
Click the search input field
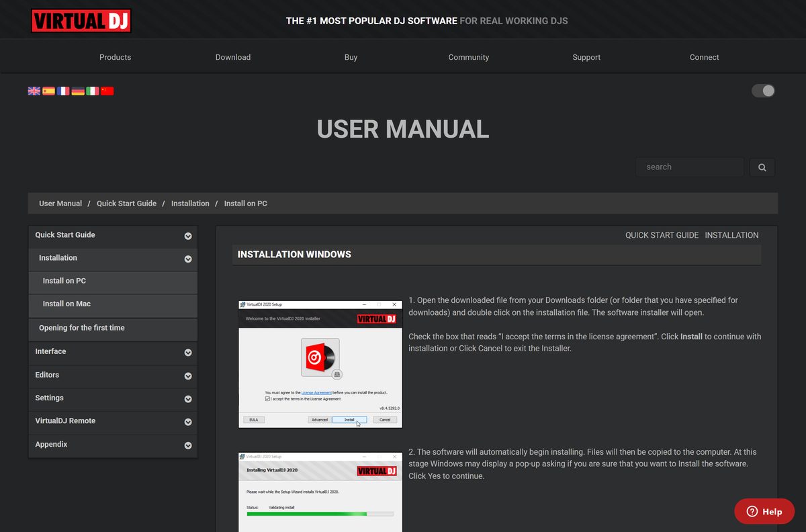coord(690,167)
